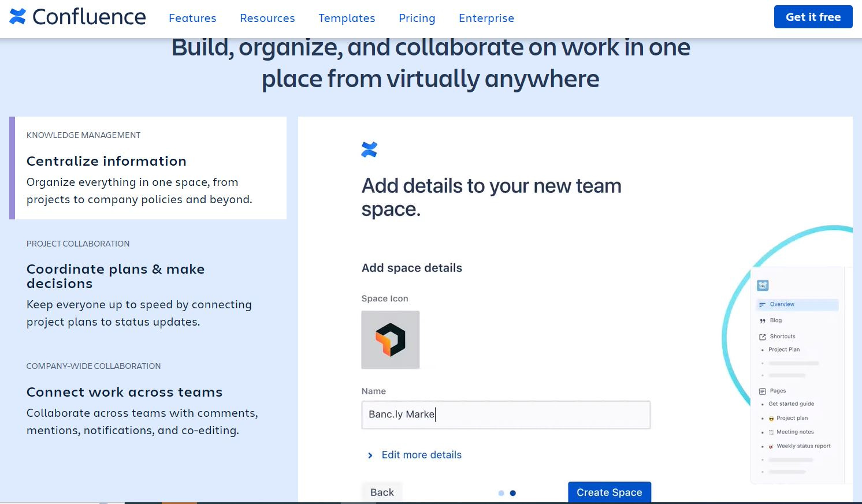
Task: Select the second carousel dot
Action: tap(513, 493)
